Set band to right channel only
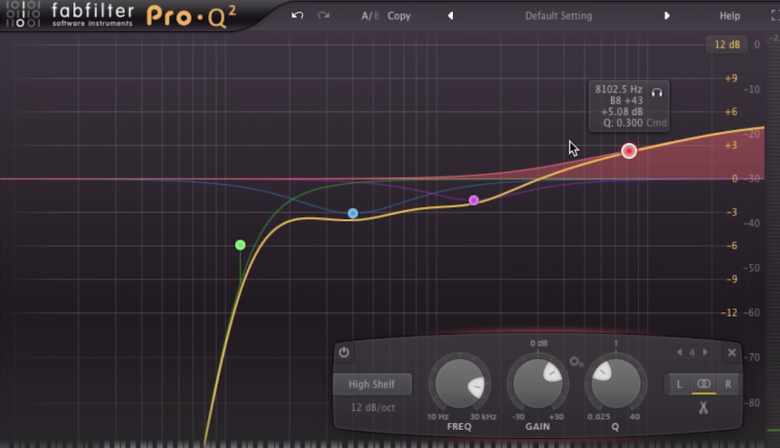Image resolution: width=780 pixels, height=448 pixels. (728, 384)
